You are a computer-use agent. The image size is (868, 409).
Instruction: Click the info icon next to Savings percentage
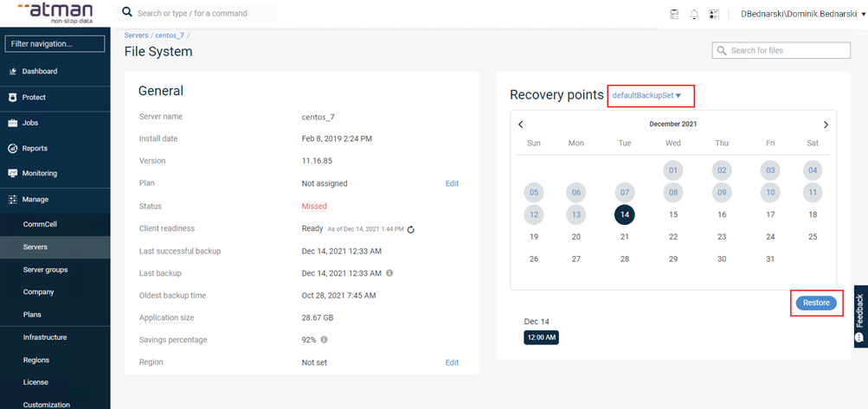pos(324,340)
